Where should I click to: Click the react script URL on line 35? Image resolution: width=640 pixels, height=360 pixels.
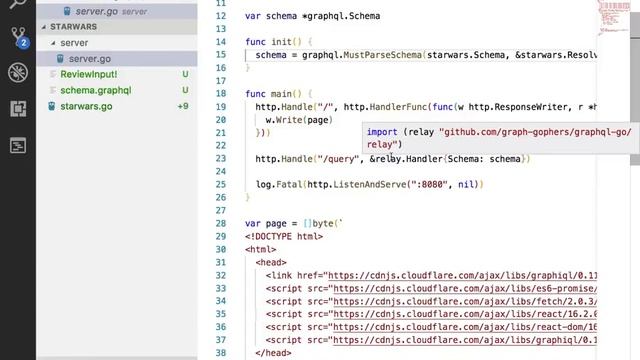pyautogui.click(x=465, y=314)
